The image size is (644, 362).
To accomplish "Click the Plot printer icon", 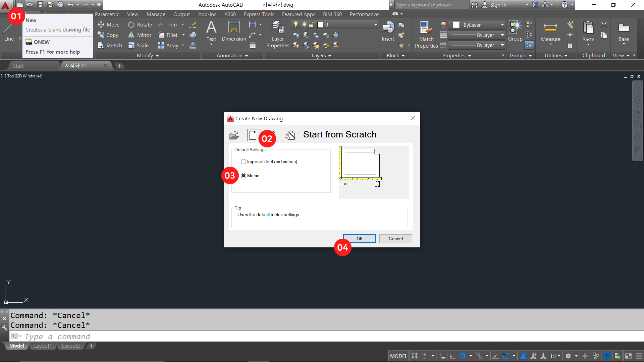I will 60,5.
